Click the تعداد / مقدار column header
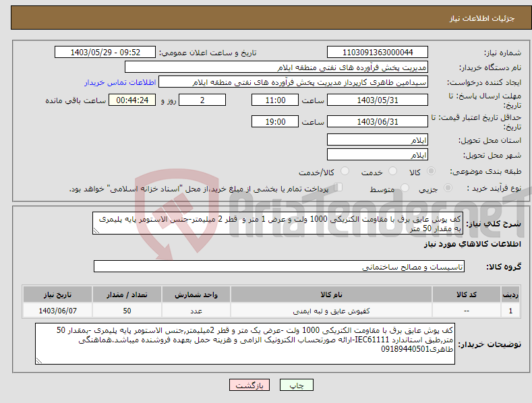Screen dimensions: 532x403 click(127, 294)
